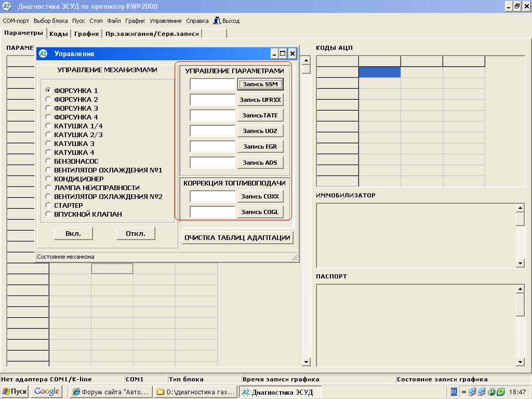Select ВЕНТИЛЯТОР ОХЛАЖДЕНИЯ №1 radio button
This screenshot has width=532, height=399.
pos(48,170)
